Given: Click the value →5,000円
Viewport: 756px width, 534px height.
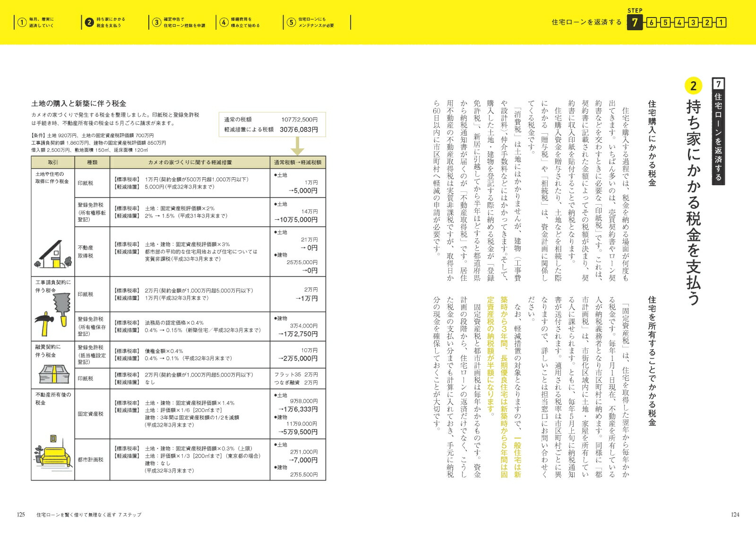Looking at the screenshot, I should pos(303,191).
